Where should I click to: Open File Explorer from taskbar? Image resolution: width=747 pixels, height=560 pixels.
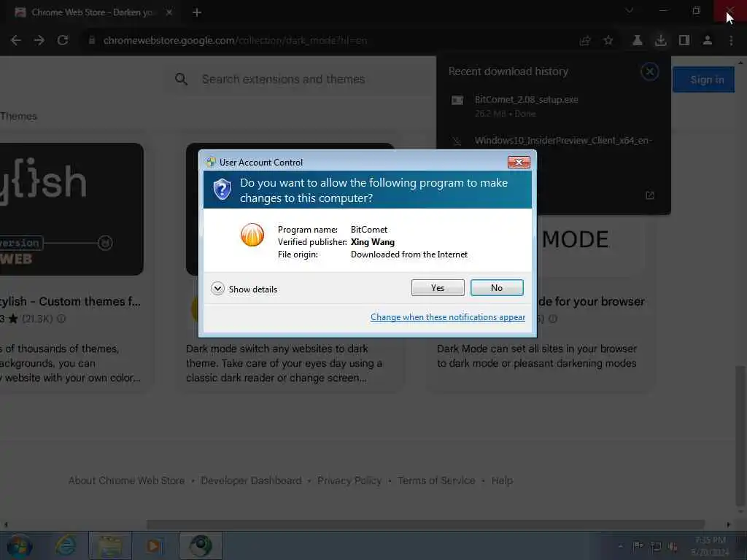pyautogui.click(x=110, y=545)
